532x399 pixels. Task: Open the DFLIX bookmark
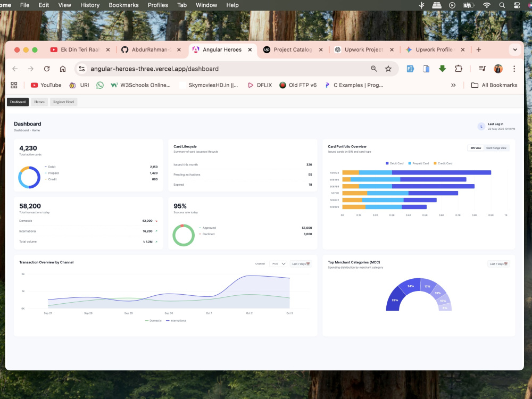point(260,85)
